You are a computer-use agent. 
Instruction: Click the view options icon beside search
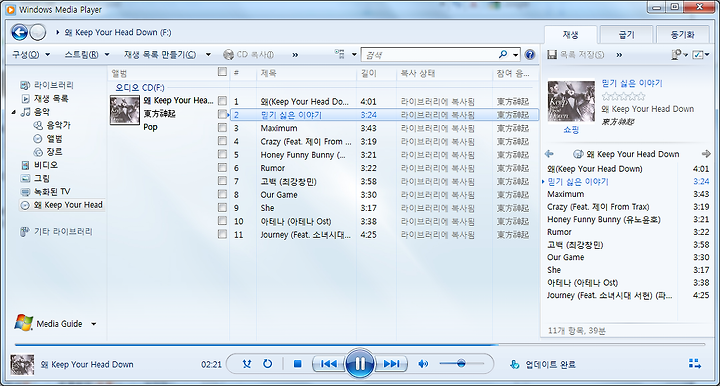pyautogui.click(x=340, y=54)
